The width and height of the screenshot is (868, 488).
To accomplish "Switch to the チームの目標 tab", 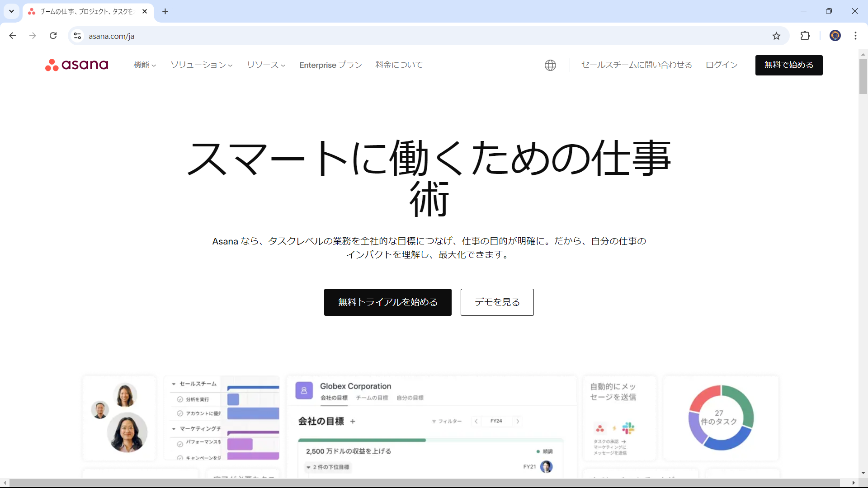I will tap(372, 398).
